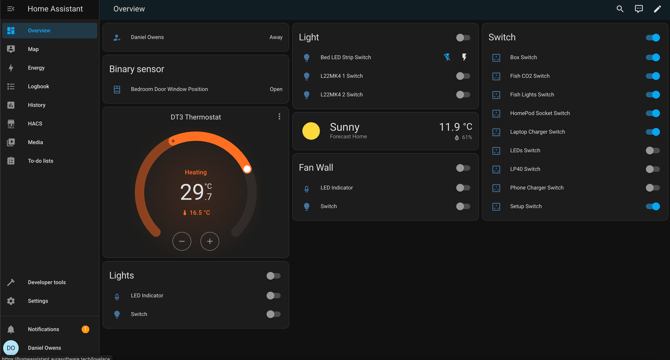Viewport: 670px width, 360px height.
Task: Open the Assist chat icon in the header
Action: click(x=638, y=9)
